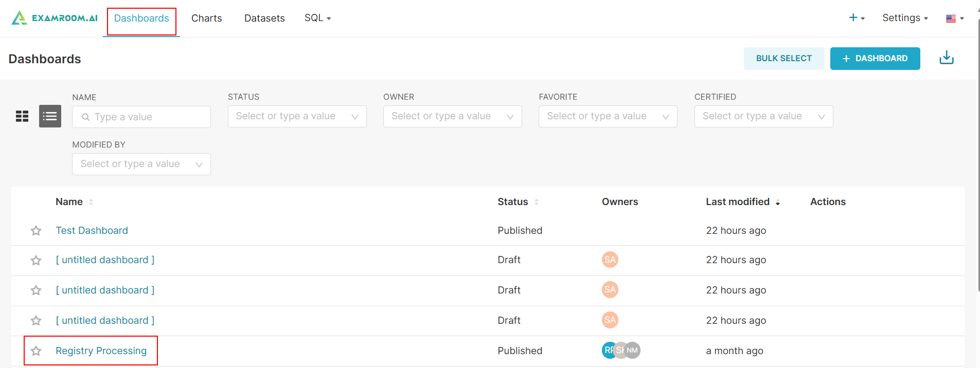Screen dimensions: 980x368
Task: Expand the Certified filter dropdown
Action: click(763, 116)
